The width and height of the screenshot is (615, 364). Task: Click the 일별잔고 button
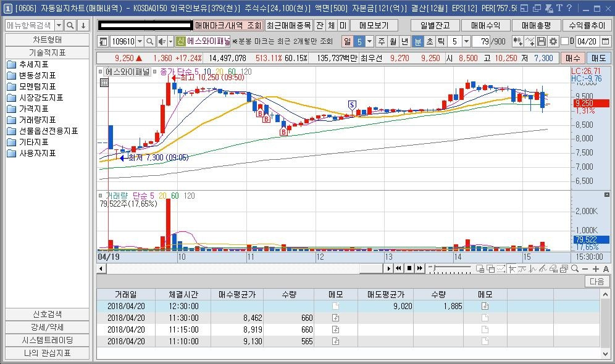tap(435, 25)
